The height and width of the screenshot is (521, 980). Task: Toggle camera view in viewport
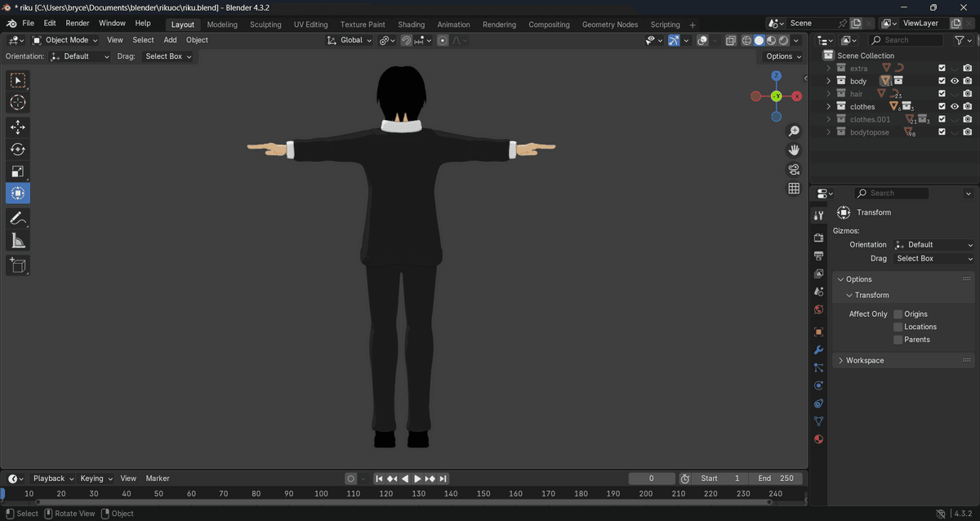pos(793,169)
